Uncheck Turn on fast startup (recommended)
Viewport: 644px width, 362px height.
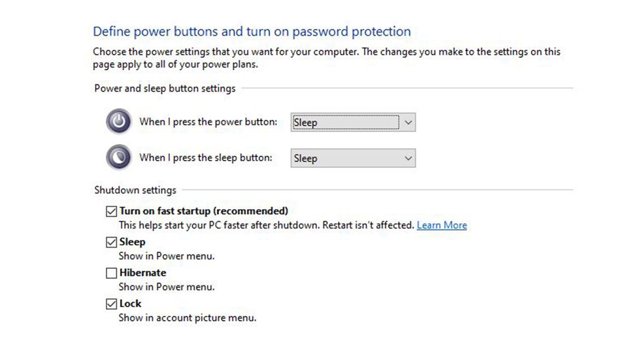pos(111,211)
